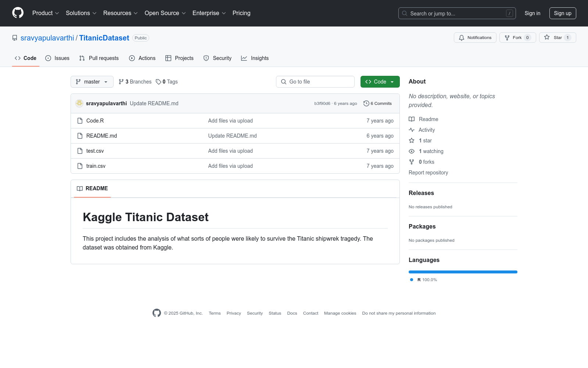Click the pulse icon next to Activity
This screenshot has height=368, width=588.
pyautogui.click(x=412, y=130)
